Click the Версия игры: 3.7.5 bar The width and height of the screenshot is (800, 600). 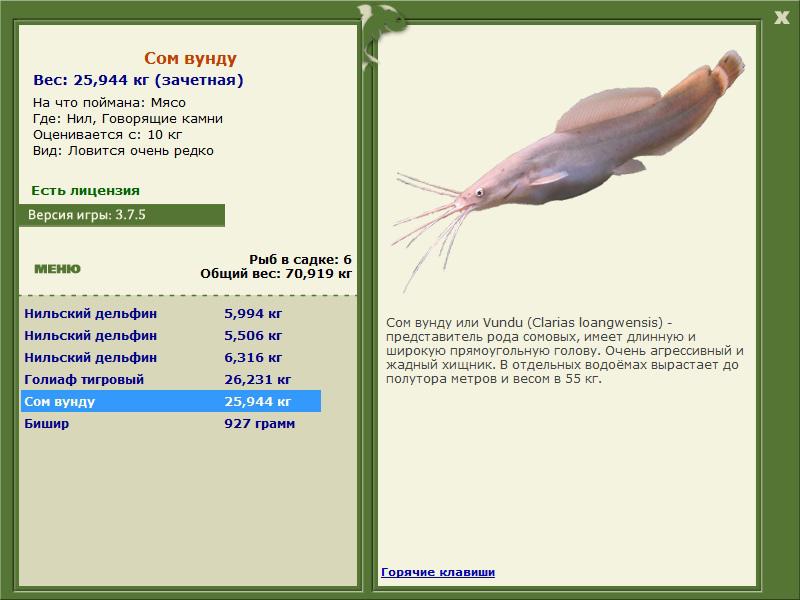tap(122, 215)
